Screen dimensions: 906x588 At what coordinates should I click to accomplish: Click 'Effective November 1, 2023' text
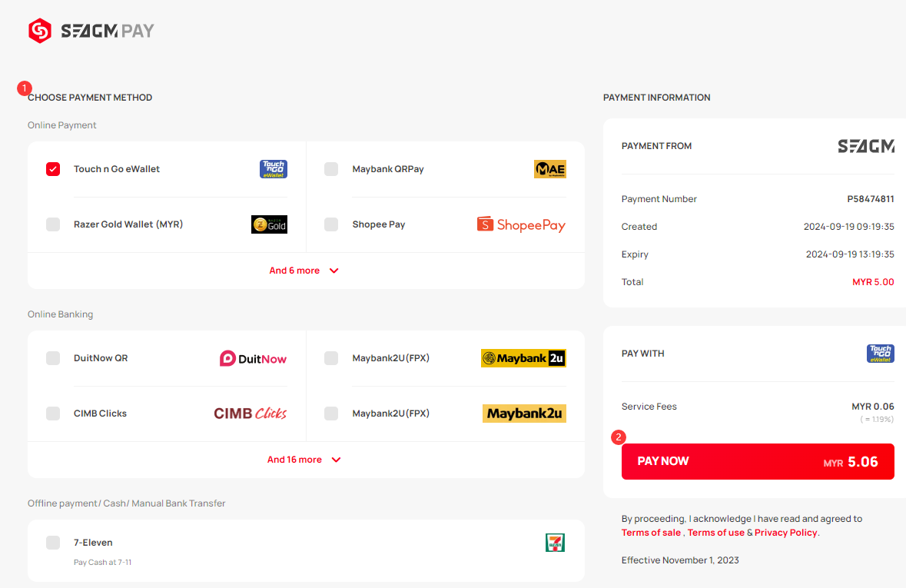[x=680, y=560]
